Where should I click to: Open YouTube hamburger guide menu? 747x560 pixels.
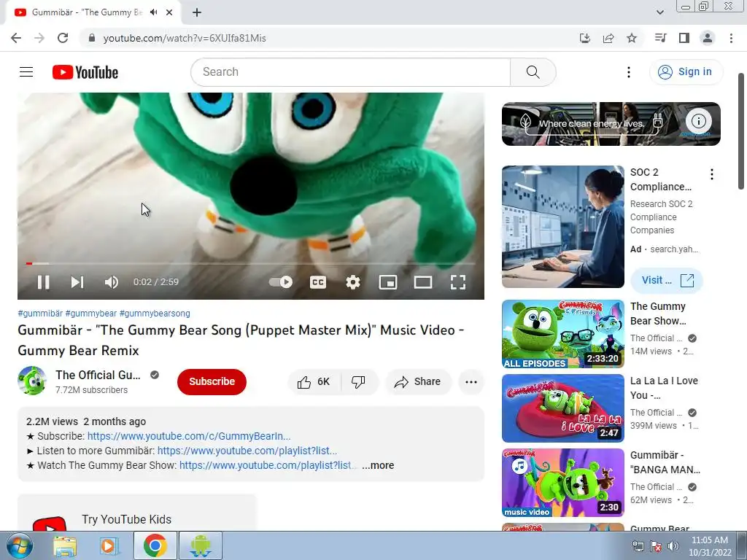tap(26, 72)
